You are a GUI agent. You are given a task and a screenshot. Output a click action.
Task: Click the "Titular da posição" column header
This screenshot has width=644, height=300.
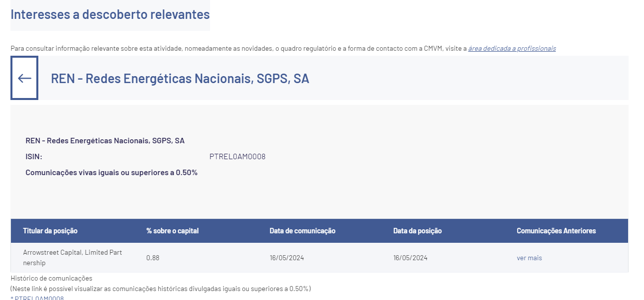tap(50, 231)
